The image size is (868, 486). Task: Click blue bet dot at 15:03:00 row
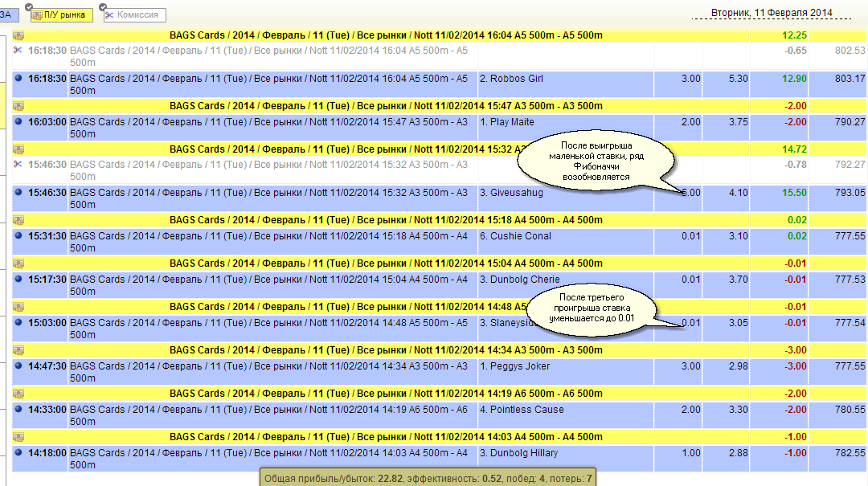pos(18,323)
